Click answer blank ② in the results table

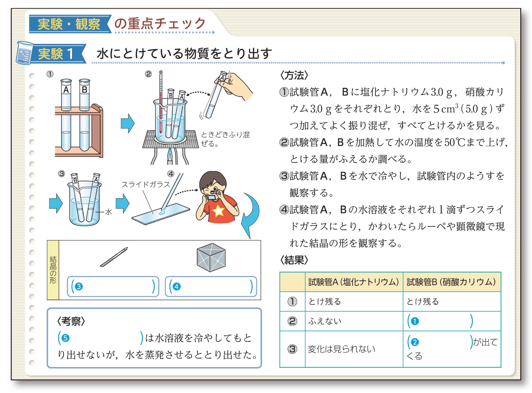tap(440, 342)
